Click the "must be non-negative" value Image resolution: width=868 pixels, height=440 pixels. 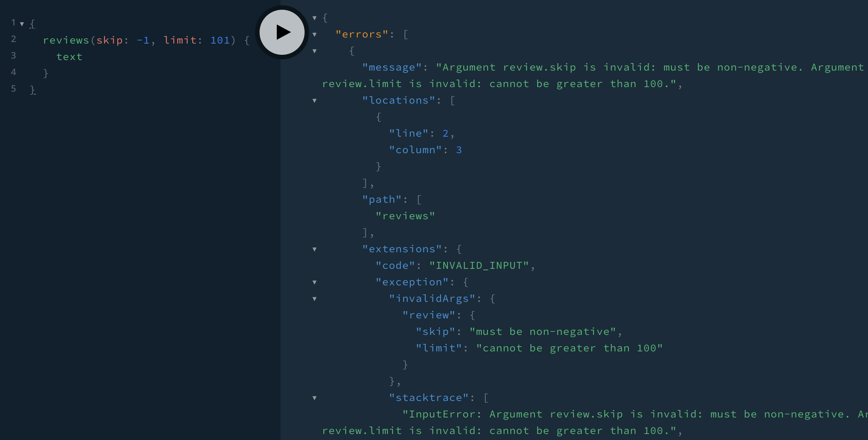pyautogui.click(x=543, y=332)
